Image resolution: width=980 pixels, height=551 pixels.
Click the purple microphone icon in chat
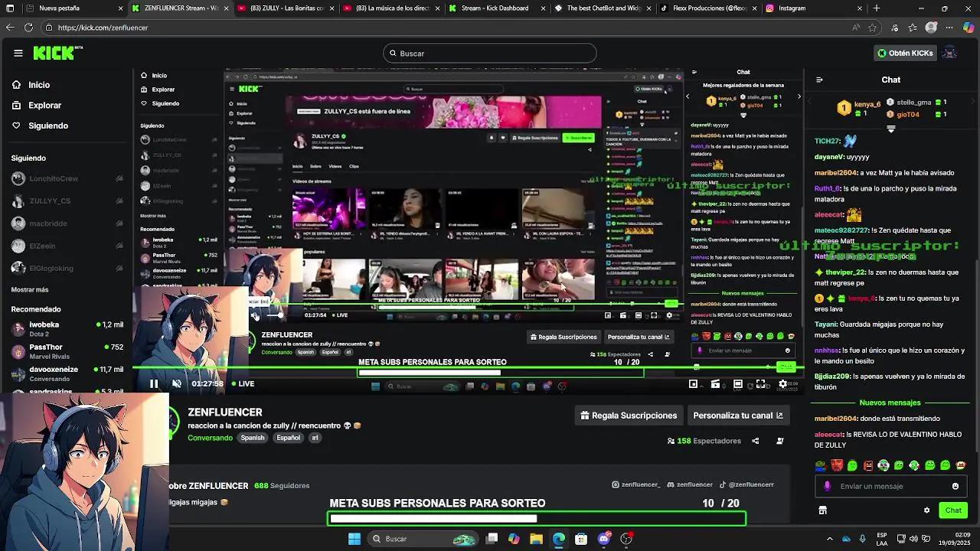tap(827, 486)
